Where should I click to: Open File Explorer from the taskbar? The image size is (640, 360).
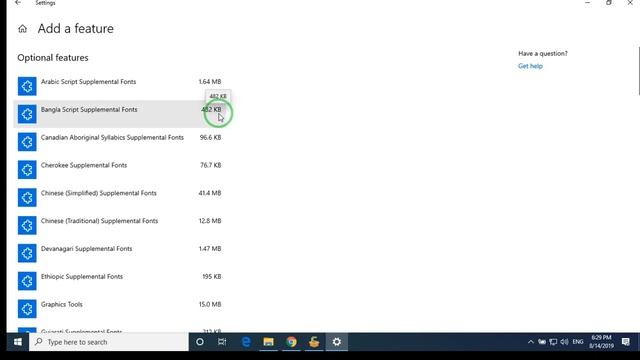pyautogui.click(x=268, y=342)
